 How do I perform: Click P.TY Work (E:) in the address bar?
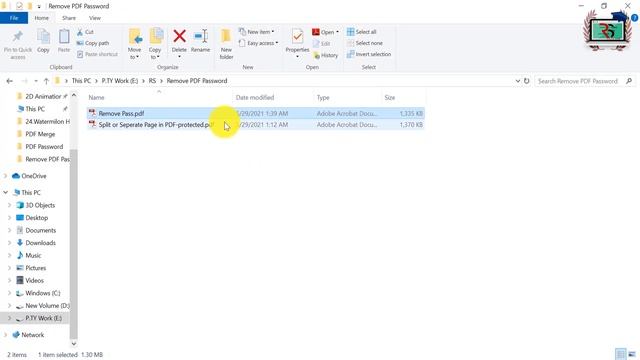[120, 81]
